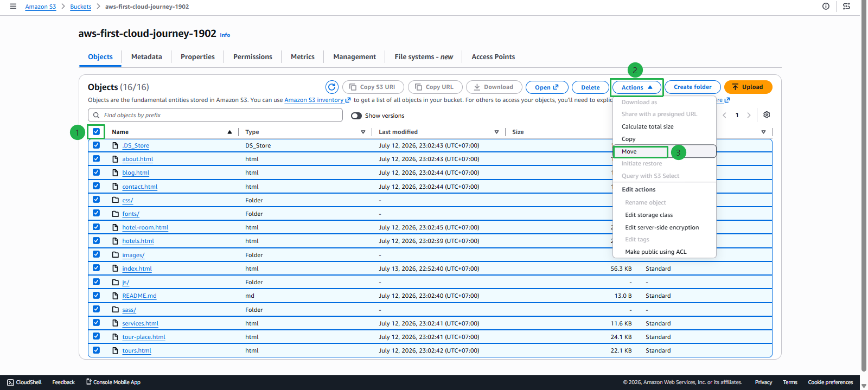Click file icon beside hotels.html
This screenshot has height=390, width=868.
(x=115, y=241)
